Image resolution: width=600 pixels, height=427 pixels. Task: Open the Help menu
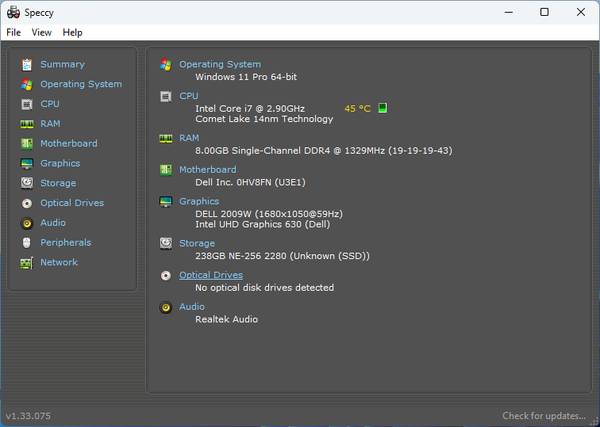click(72, 32)
